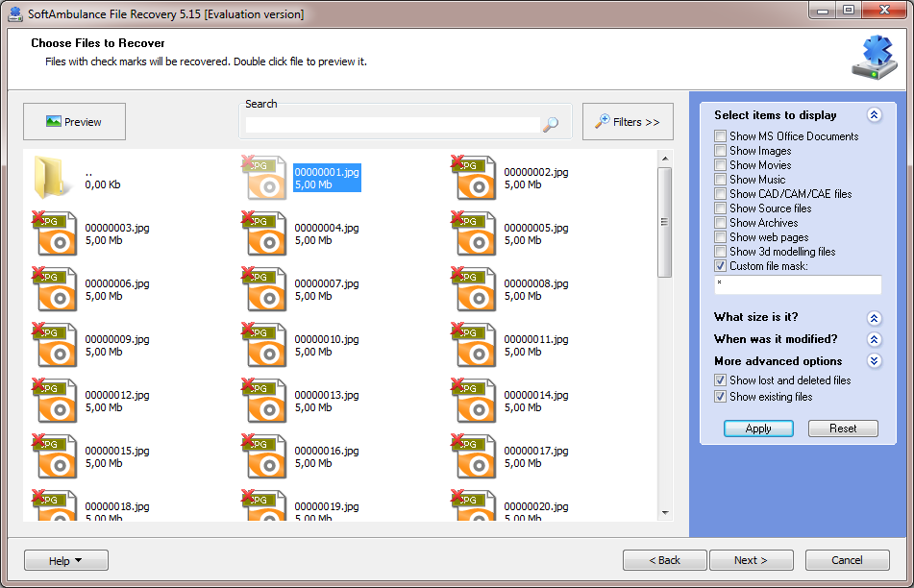Collapse Select items to display section
Viewport: 914px width, 588px height.
pyautogui.click(x=874, y=114)
